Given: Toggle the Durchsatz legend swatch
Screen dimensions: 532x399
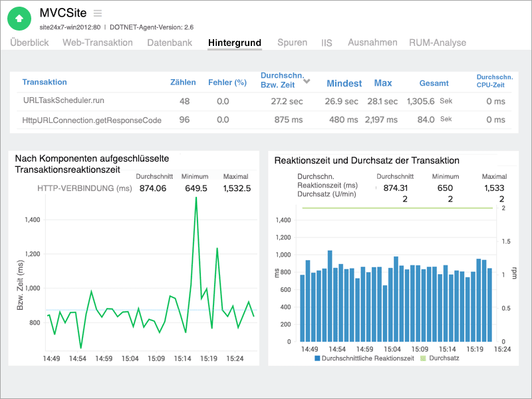Looking at the screenshot, I should pyautogui.click(x=424, y=358).
